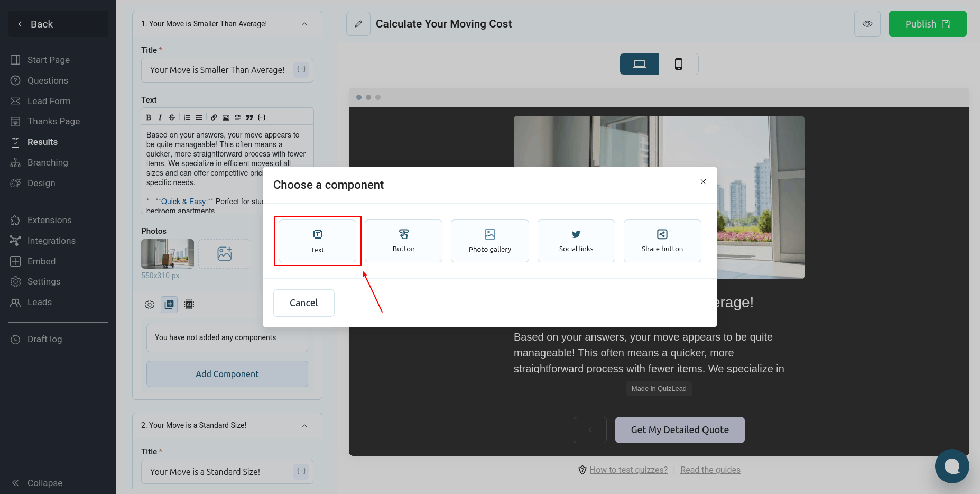
Task: Choose the Button component tile
Action: [x=403, y=241]
